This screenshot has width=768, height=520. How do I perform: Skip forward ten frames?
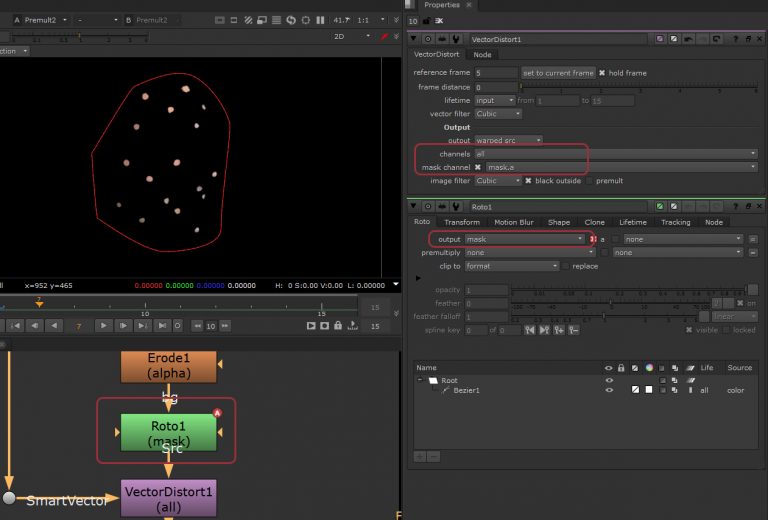pyautogui.click(x=225, y=326)
